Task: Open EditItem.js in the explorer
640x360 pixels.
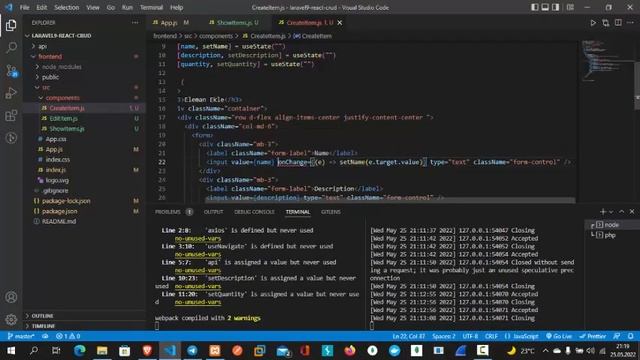Action: tap(63, 118)
